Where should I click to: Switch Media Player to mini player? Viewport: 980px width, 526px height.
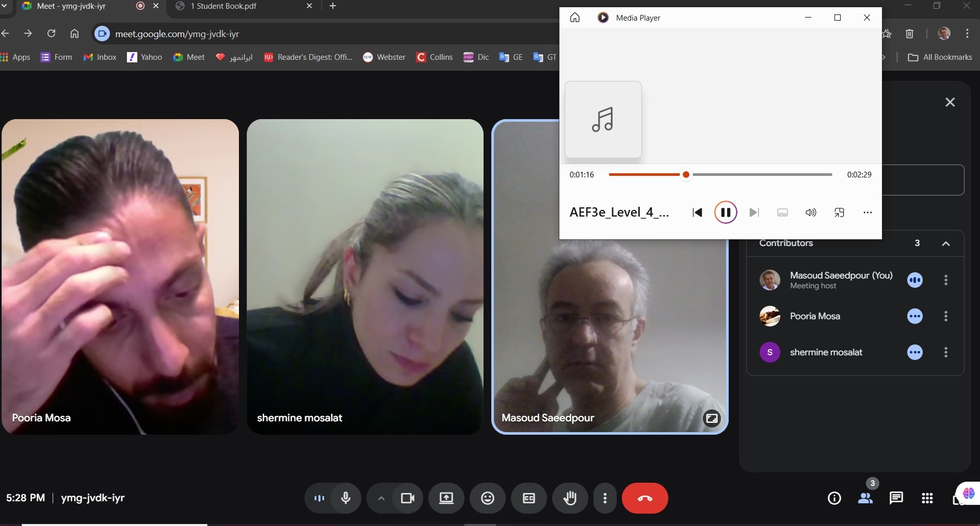pyautogui.click(x=839, y=212)
